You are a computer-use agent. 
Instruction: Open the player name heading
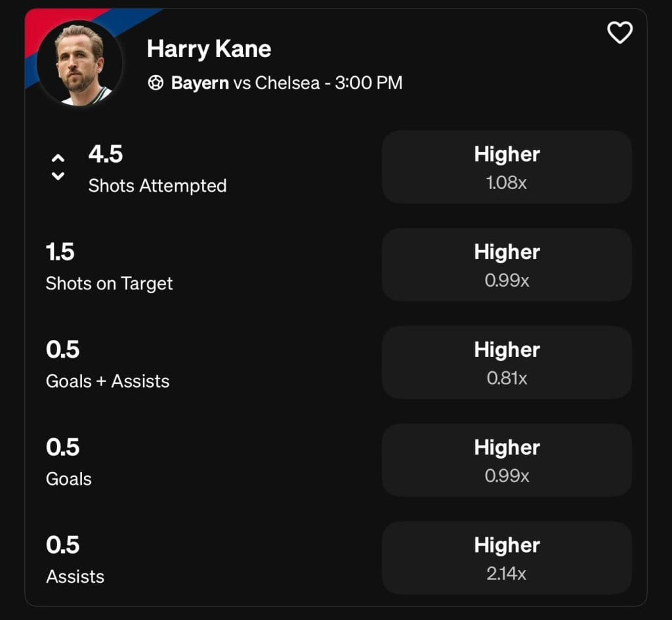click(x=209, y=49)
